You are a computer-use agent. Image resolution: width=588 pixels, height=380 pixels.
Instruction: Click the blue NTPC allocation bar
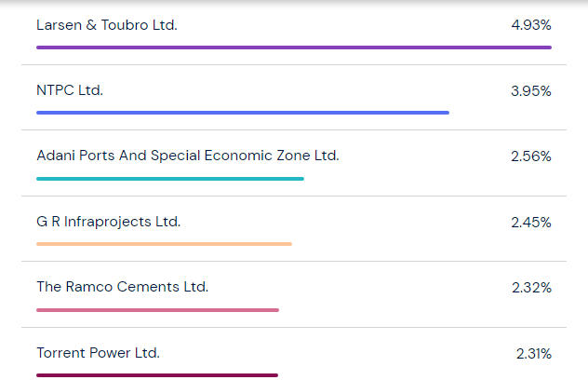point(243,113)
